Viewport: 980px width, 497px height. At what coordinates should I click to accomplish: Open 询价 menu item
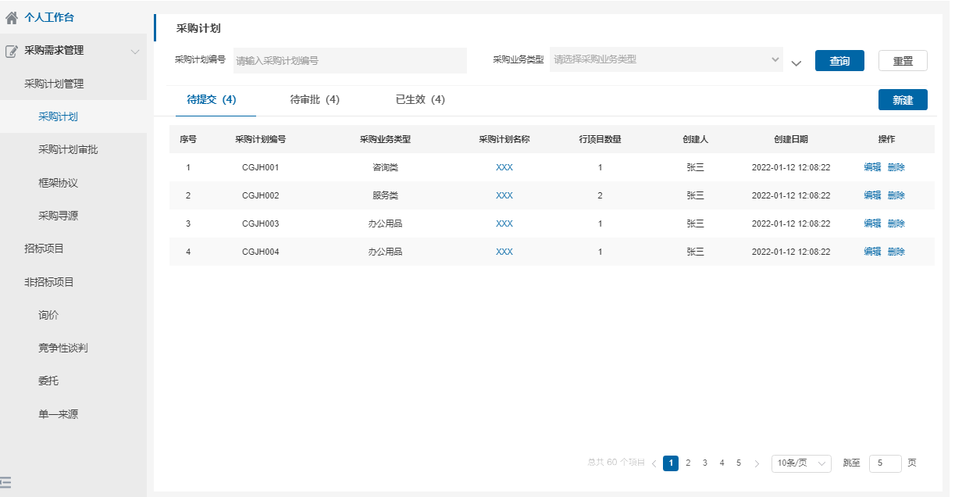(x=48, y=316)
